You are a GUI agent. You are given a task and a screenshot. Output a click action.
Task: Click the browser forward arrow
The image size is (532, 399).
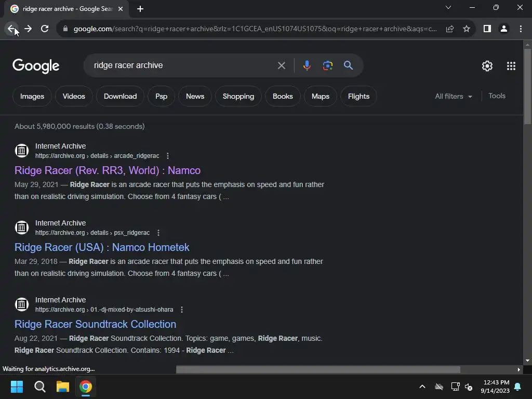(x=28, y=29)
